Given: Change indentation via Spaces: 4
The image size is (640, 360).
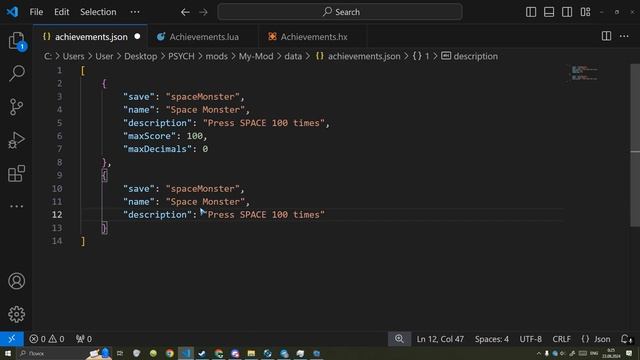Looking at the screenshot, I should point(492,339).
